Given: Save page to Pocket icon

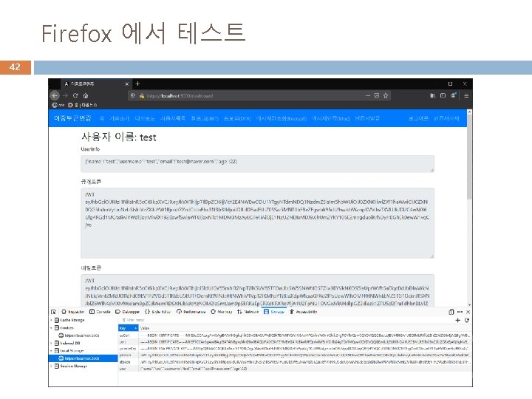Looking at the screenshot, I should pyautogui.click(x=377, y=95).
